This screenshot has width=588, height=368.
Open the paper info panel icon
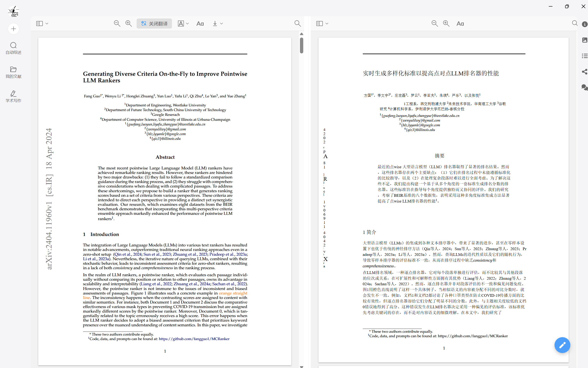[x=585, y=24]
